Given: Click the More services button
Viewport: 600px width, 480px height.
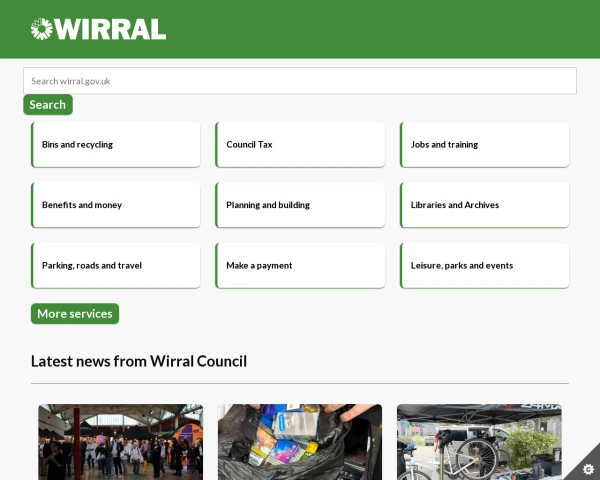Looking at the screenshot, I should 75,313.
